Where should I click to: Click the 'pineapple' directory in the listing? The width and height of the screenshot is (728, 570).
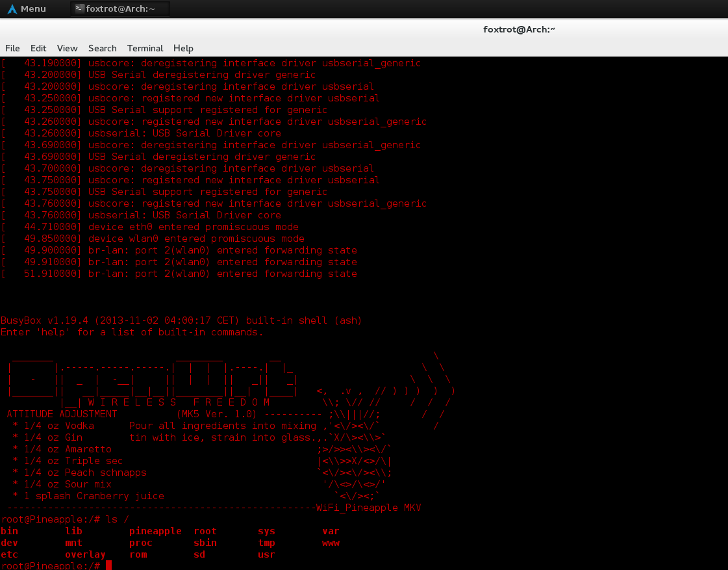point(155,531)
